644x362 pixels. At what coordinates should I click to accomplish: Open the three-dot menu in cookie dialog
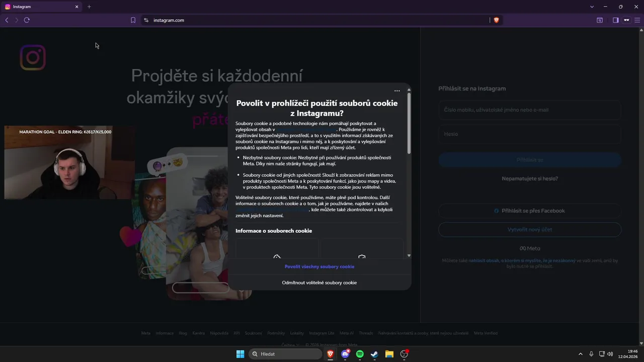coord(397,91)
